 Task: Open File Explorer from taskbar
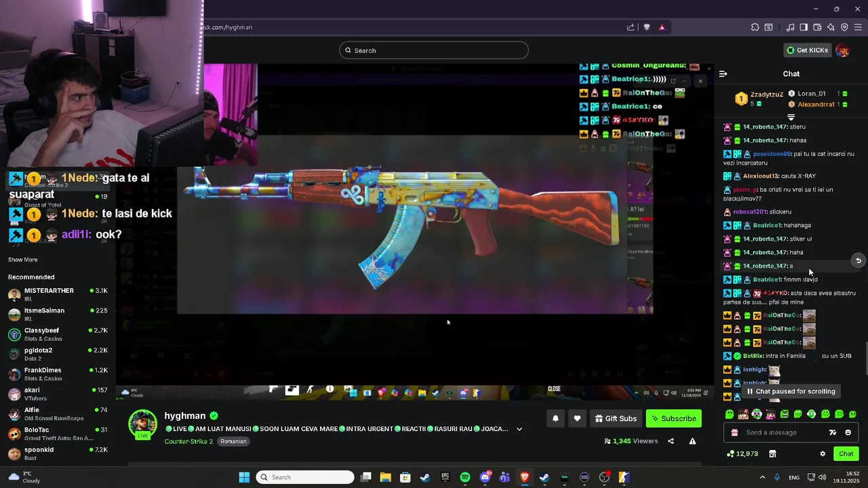(x=385, y=477)
